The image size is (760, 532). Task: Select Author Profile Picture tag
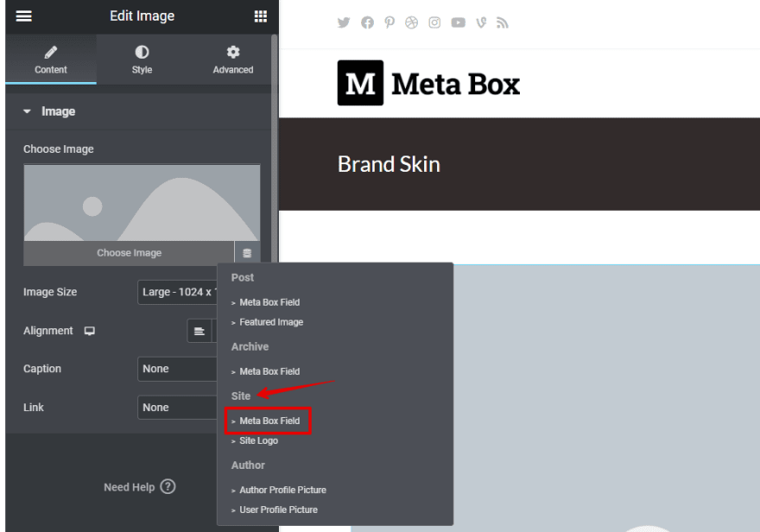click(x=282, y=491)
